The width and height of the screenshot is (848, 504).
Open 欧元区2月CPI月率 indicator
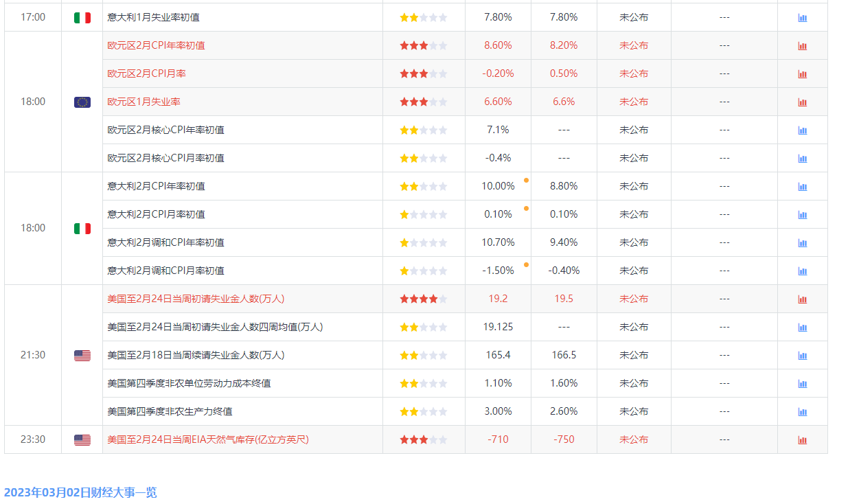pyautogui.click(x=147, y=73)
